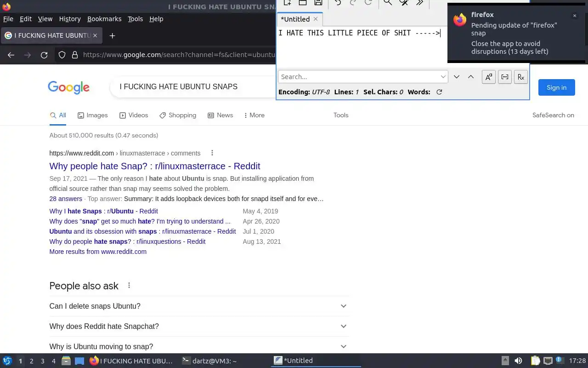The image size is (588, 368).
Task: Open the editor search history dropdown
Action: [x=443, y=77]
